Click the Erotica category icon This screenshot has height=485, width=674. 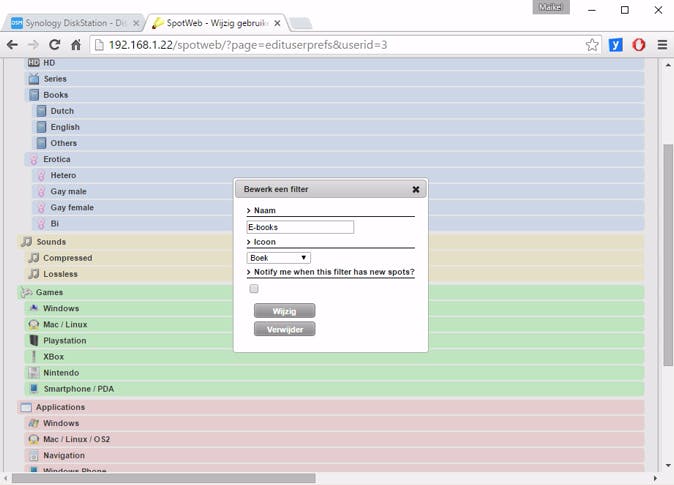pos(34,160)
